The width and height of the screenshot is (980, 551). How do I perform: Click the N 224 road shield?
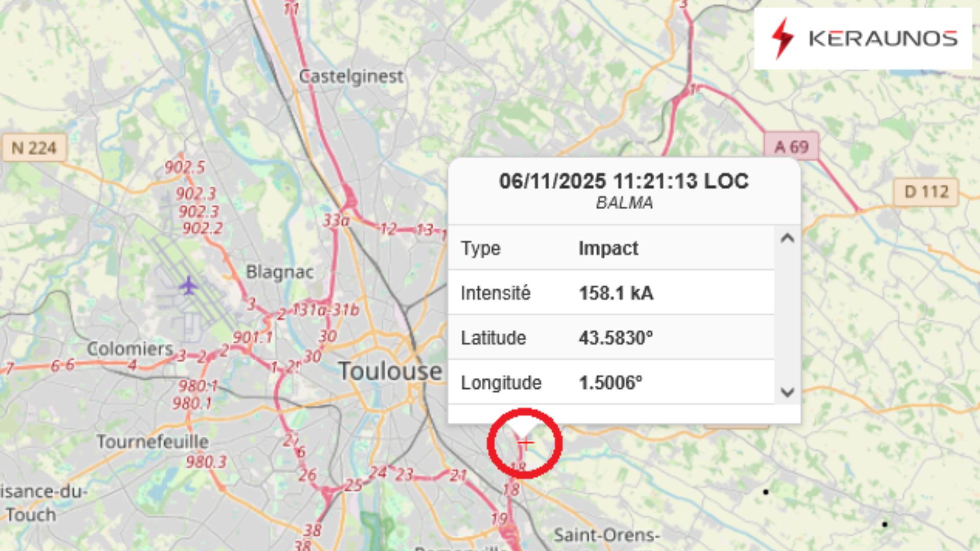(34, 148)
